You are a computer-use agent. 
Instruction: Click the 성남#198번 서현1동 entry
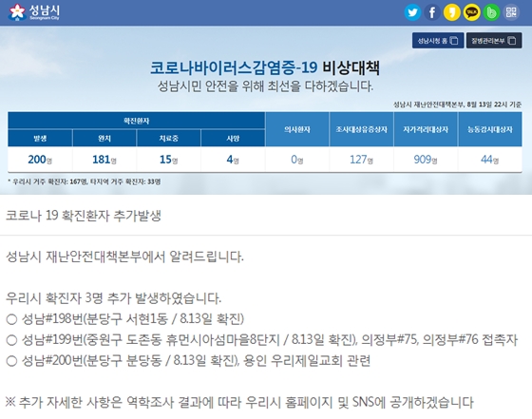tap(125, 319)
